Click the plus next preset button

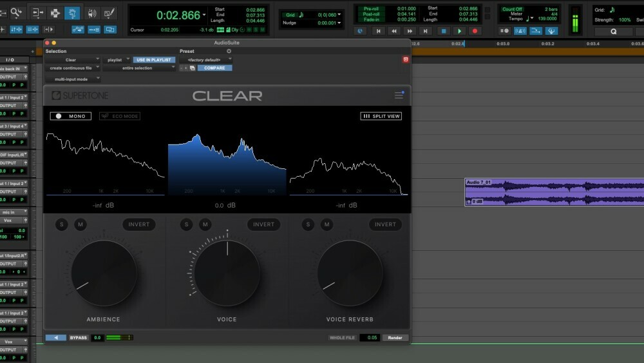pos(186,68)
